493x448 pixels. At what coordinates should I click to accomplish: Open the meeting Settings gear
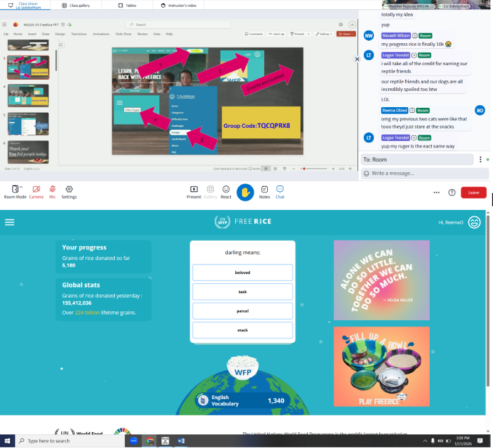pyautogui.click(x=69, y=192)
